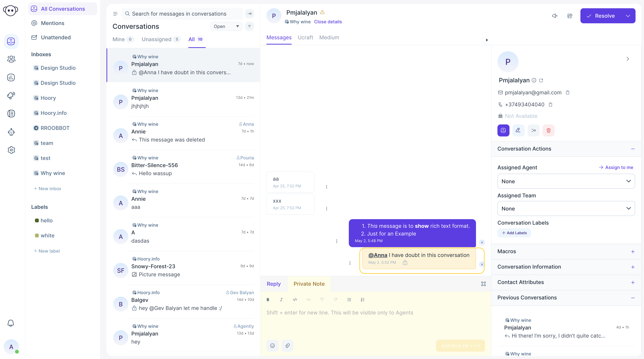This screenshot has height=359, width=644.
Task: Click the Close details link
Action: (x=328, y=22)
